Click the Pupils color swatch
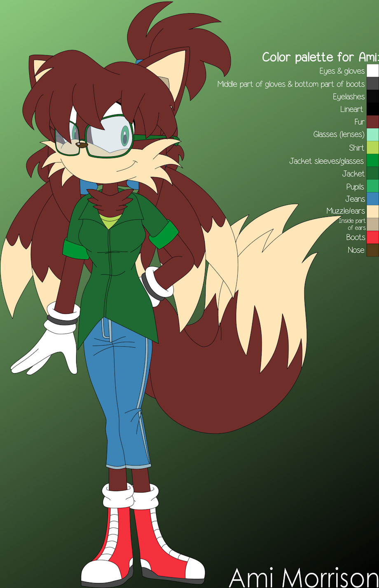Viewport: 379px width, 588px height. (373, 186)
